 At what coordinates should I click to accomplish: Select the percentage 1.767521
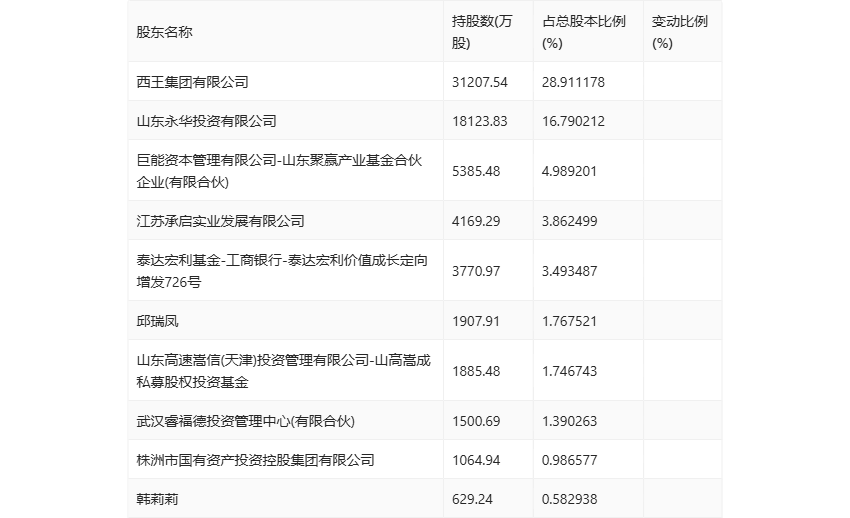(x=569, y=321)
